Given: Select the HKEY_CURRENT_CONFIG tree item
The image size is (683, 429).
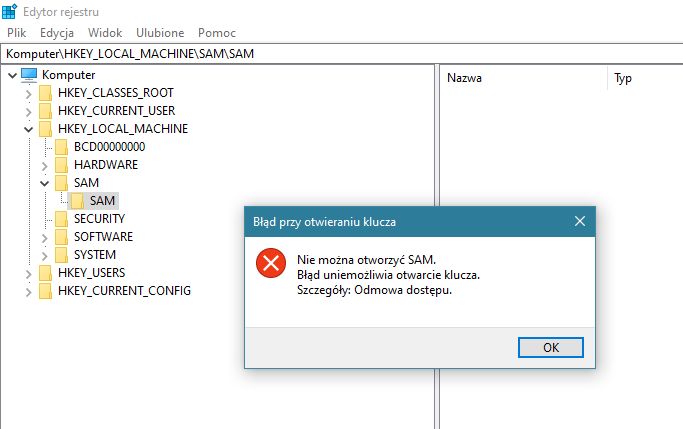Looking at the screenshot, I should click(124, 291).
